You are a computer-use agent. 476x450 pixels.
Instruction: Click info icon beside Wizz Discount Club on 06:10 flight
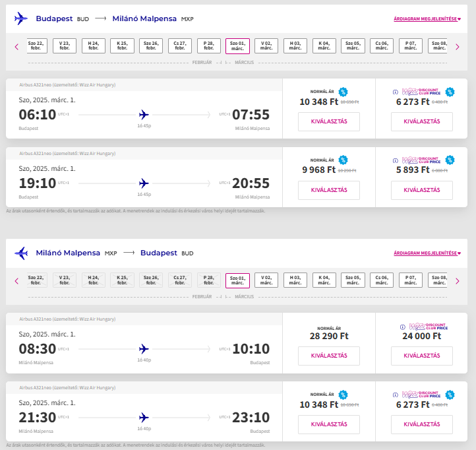point(396,92)
